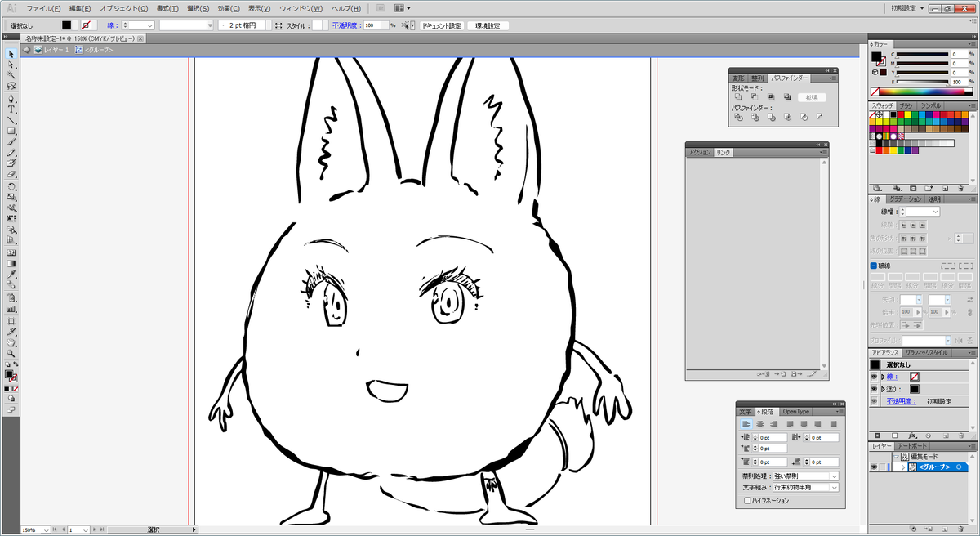The image size is (980, 536).
Task: Expand 線 row in Appearance panel
Action: 883,377
